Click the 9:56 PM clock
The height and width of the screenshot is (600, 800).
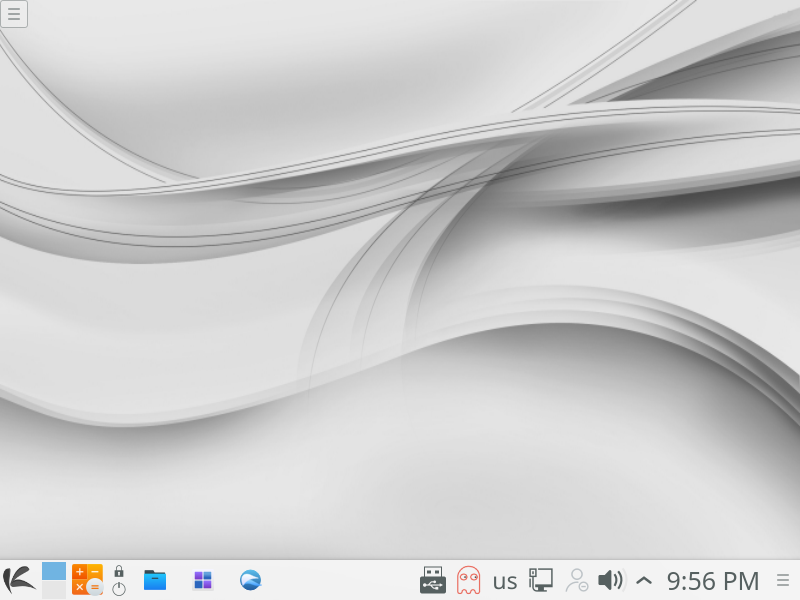(713, 580)
